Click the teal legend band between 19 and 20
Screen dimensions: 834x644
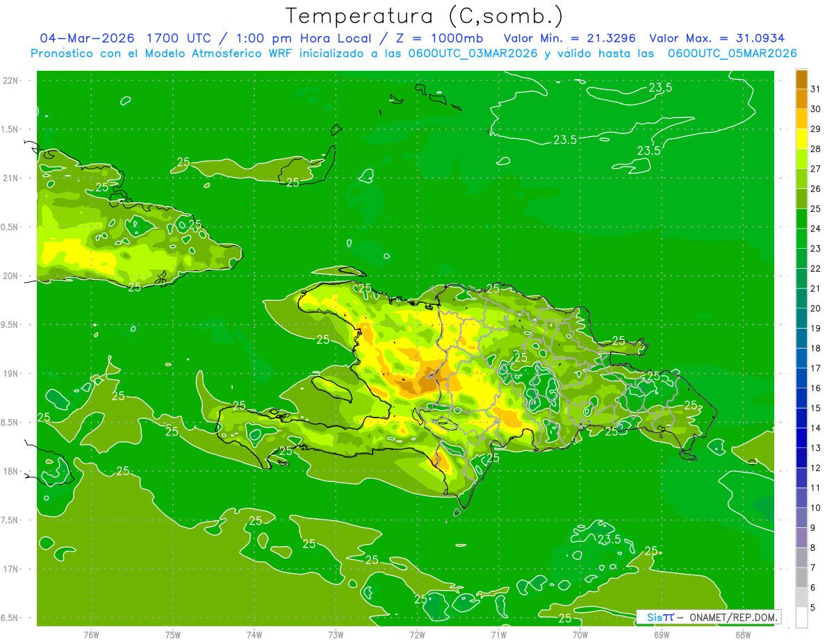(801, 318)
